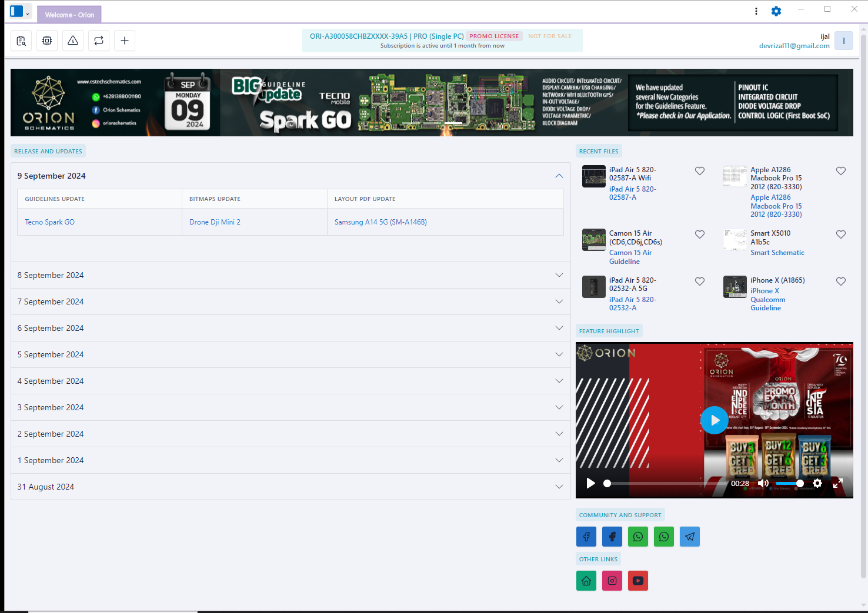Favorite Camon 15 Air file
This screenshot has height=613, width=868.
click(x=700, y=235)
